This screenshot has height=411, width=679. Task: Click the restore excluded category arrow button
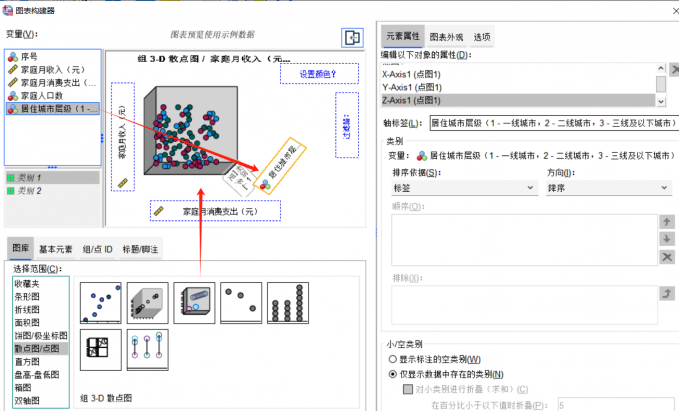(667, 294)
